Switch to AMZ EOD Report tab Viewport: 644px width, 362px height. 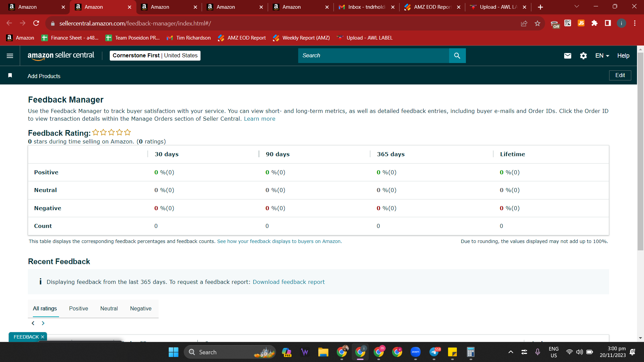pos(432,7)
